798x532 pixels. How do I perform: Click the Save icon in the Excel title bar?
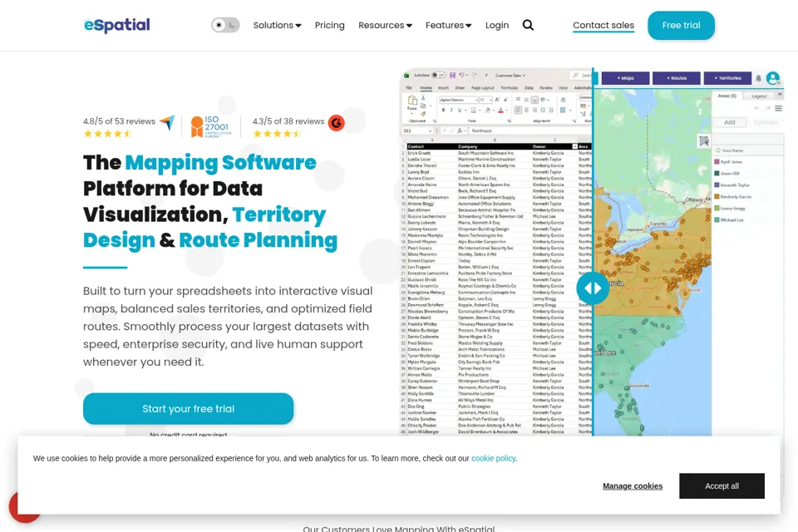452,76
